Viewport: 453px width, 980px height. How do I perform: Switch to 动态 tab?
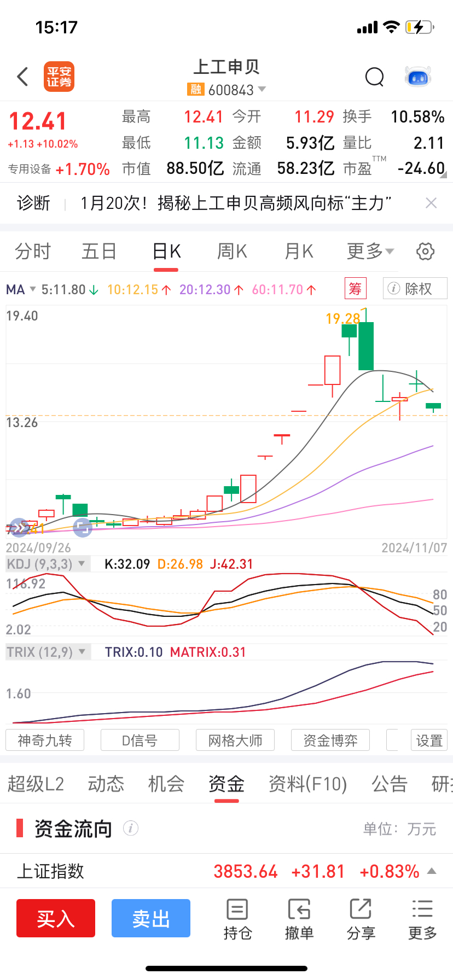(106, 784)
